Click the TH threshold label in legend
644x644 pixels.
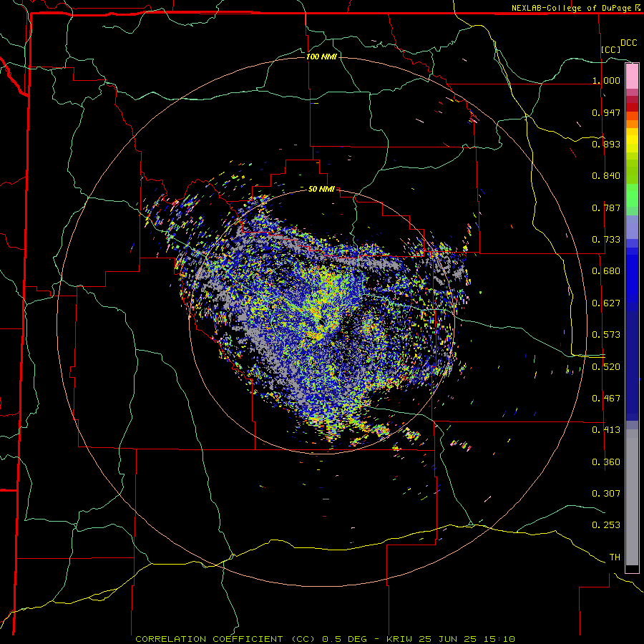615,557
